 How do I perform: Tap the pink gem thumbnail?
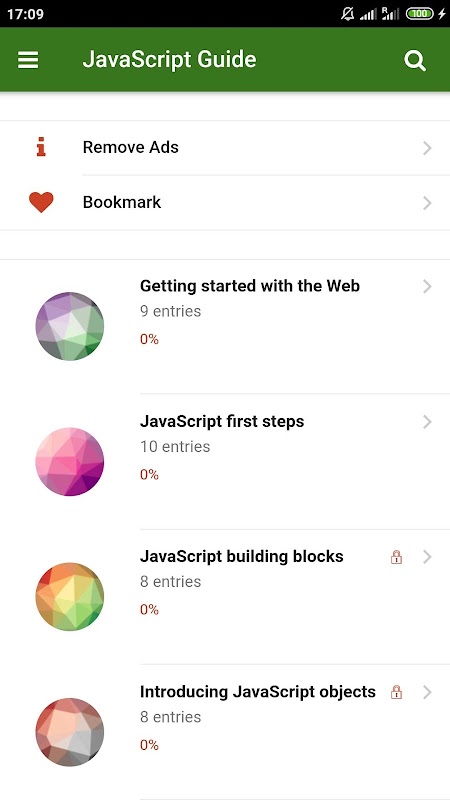pos(70,462)
